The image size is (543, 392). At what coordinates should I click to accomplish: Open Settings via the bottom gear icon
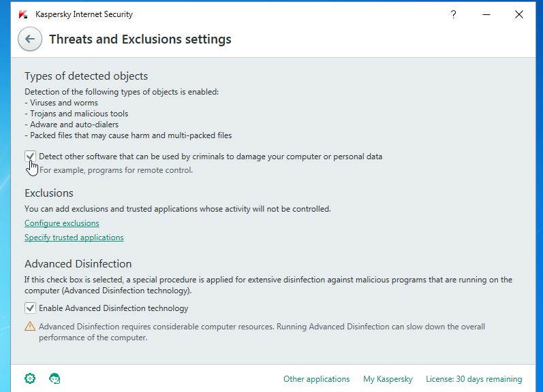point(30,378)
